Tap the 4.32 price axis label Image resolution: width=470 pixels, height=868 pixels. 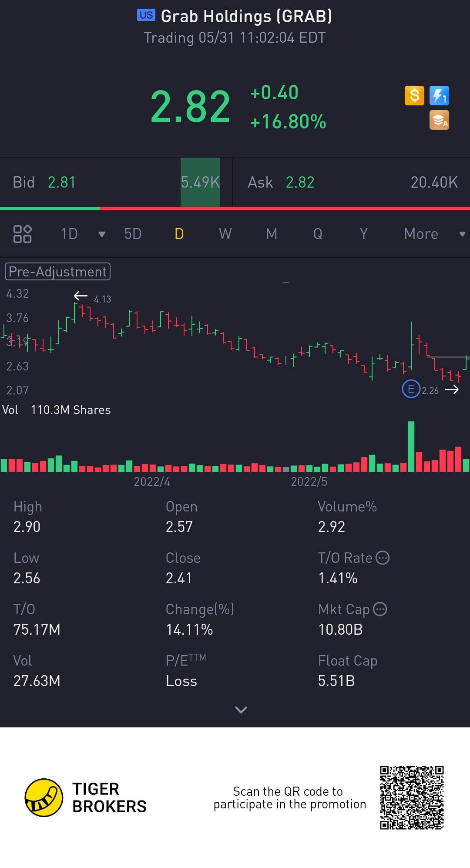(17, 294)
